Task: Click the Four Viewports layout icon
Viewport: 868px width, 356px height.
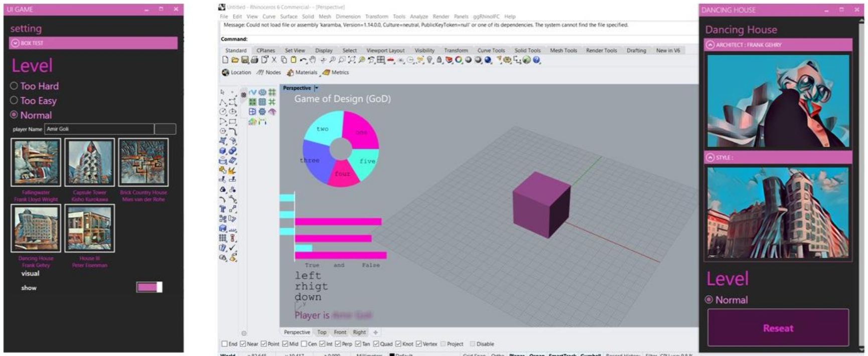Action: coord(381,60)
